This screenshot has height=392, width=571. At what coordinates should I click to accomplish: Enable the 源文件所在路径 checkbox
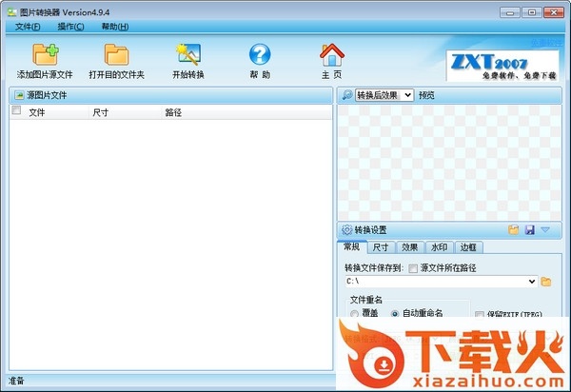pyautogui.click(x=413, y=268)
